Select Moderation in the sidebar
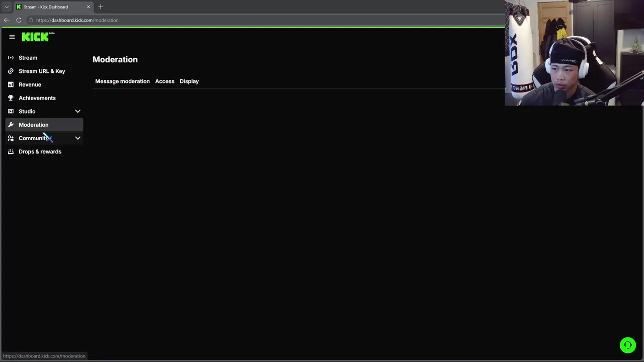This screenshot has height=362, width=644. click(44, 125)
